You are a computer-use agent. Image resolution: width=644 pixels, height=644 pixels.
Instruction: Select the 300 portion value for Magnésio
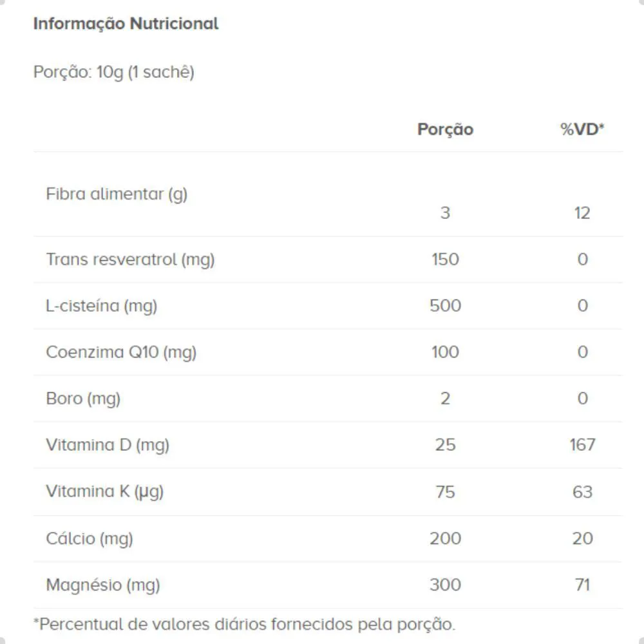click(445, 585)
